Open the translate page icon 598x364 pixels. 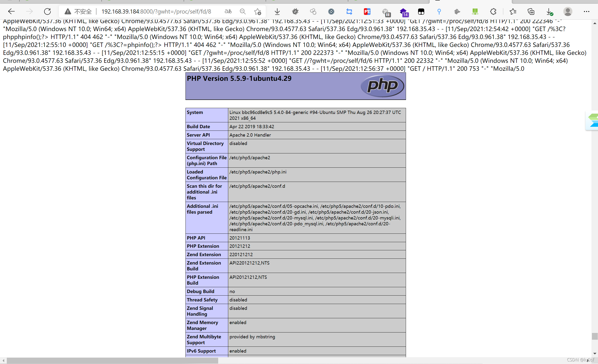(228, 11)
